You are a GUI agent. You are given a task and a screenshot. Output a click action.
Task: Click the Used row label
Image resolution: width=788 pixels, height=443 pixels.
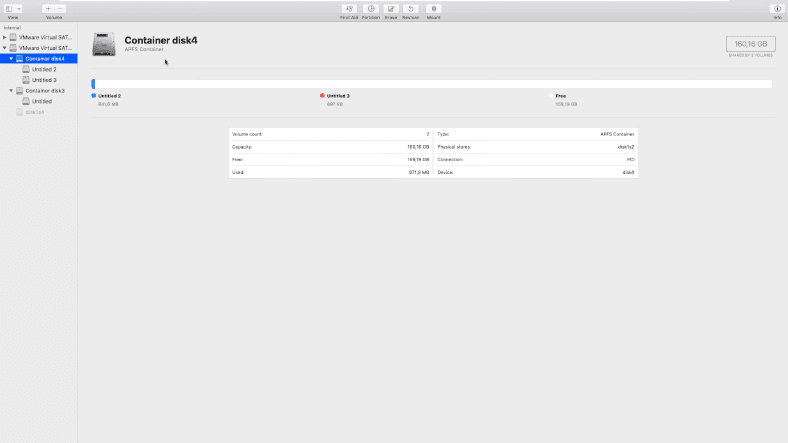point(238,172)
